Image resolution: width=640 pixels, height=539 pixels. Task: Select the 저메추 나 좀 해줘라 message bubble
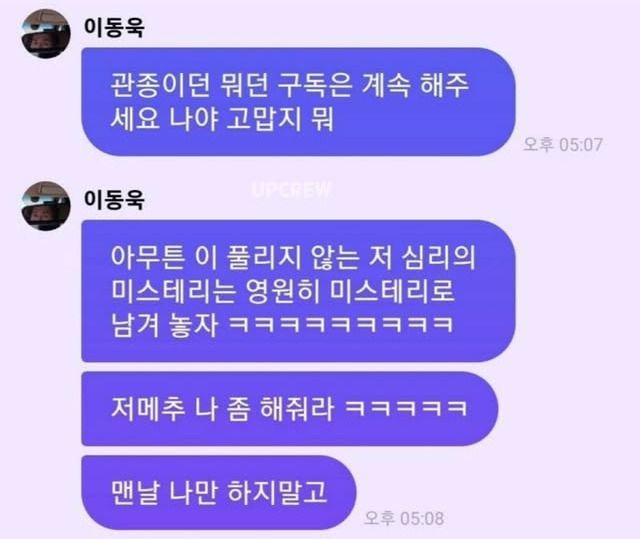coord(290,408)
